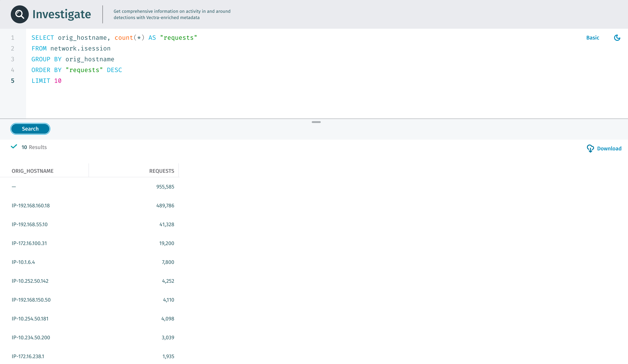Switch query mode using the Basic toggle
The width and height of the screenshot is (628, 364).
(x=593, y=38)
